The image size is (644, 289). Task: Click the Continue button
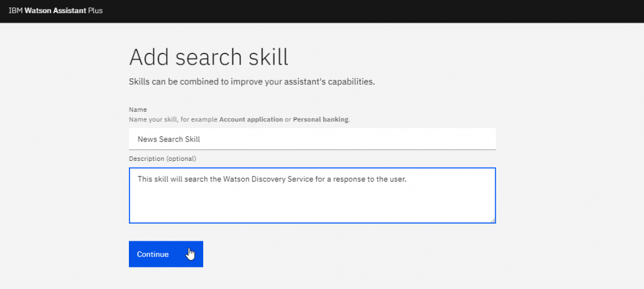click(x=166, y=254)
